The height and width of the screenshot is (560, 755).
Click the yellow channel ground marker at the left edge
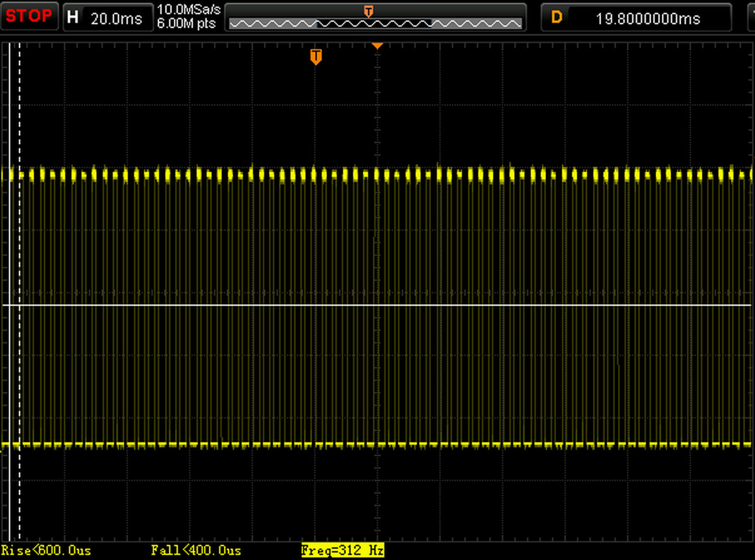pyautogui.click(x=1, y=451)
